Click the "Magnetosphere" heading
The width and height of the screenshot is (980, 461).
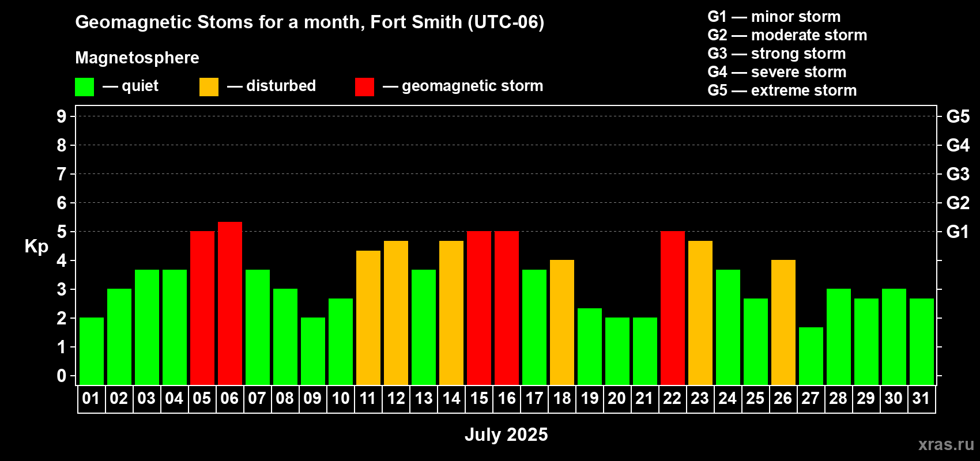137,58
